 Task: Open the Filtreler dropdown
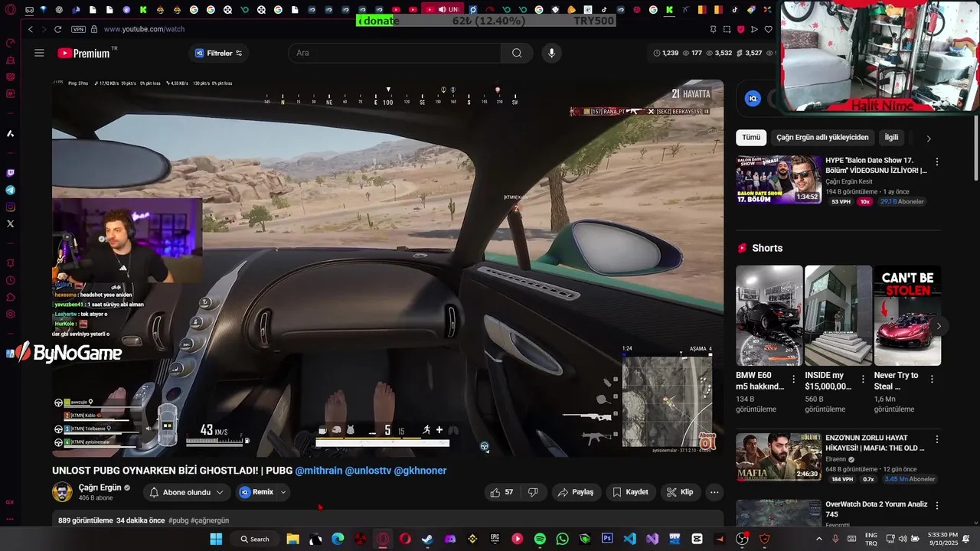click(219, 53)
